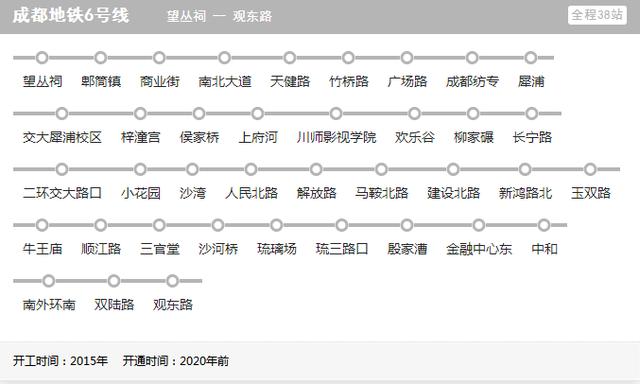Click the 南外环南 station name label
This screenshot has height=384, width=640.
click(x=49, y=304)
